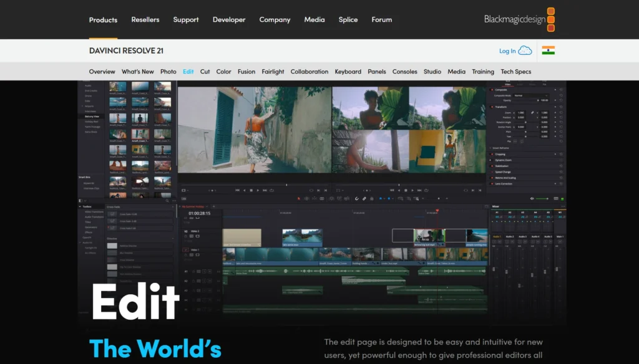
Task: Expand the Airports bin
Action: pos(83,106)
